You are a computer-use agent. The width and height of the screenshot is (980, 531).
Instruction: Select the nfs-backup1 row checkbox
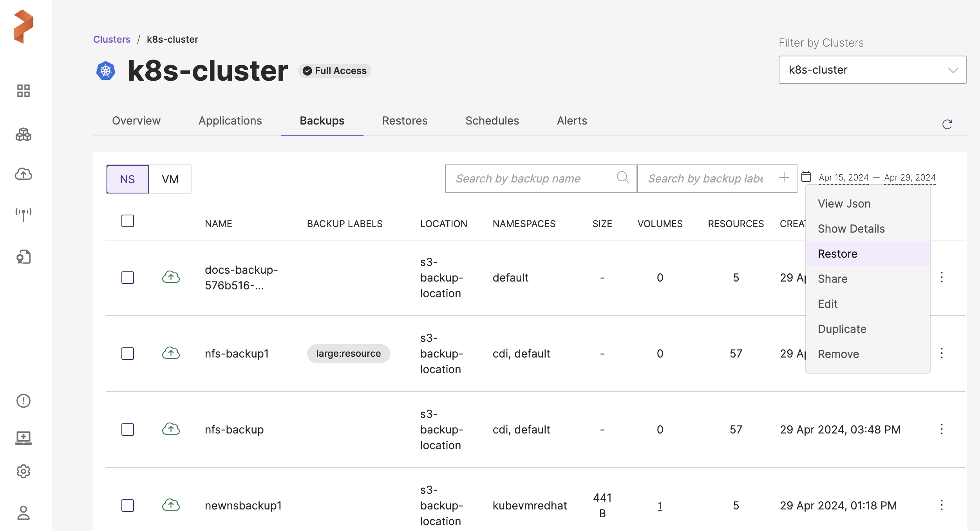[128, 354]
